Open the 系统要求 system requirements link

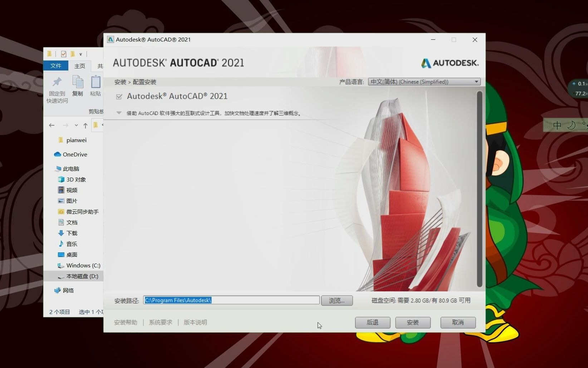pyautogui.click(x=161, y=322)
